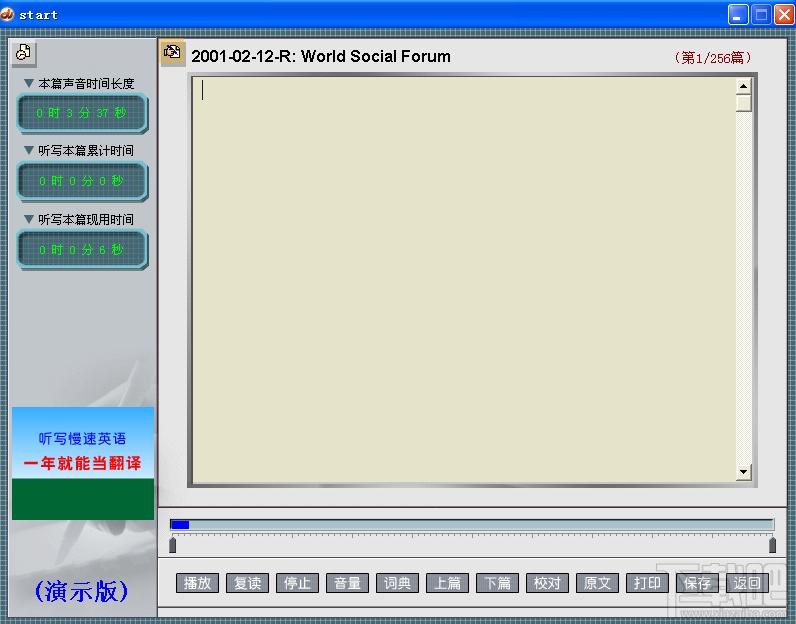Open the 音量 volume control
This screenshot has width=796, height=624.
347,583
